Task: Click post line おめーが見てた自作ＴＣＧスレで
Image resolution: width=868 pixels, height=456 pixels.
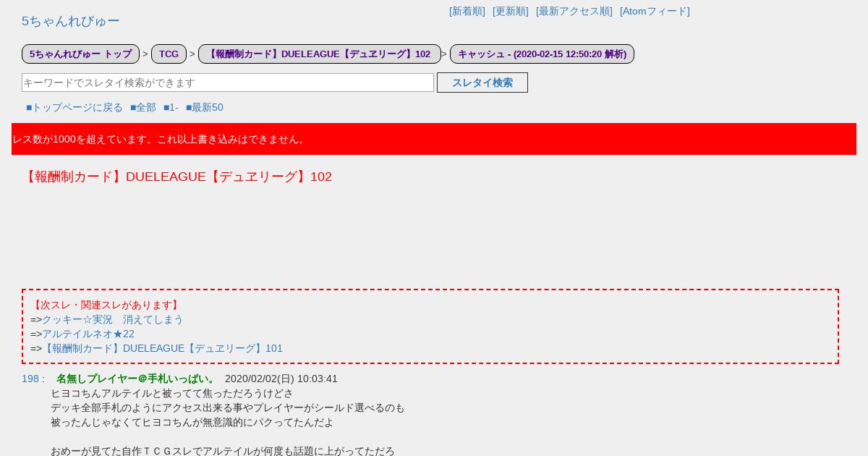Action: click(x=223, y=451)
